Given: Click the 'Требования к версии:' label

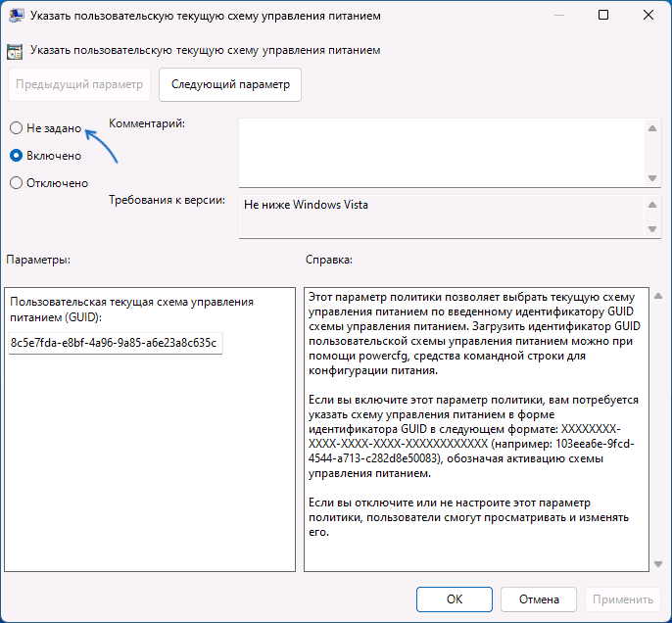Looking at the screenshot, I should [x=167, y=200].
